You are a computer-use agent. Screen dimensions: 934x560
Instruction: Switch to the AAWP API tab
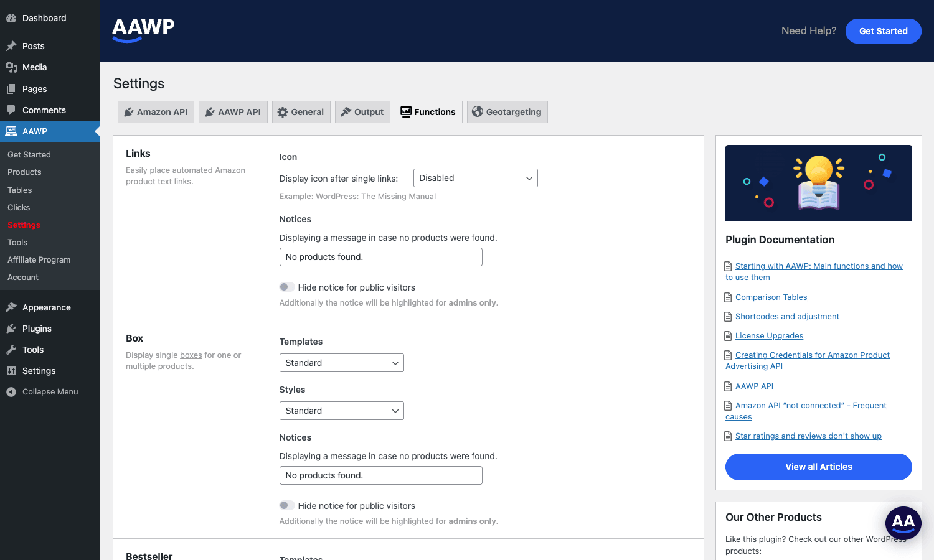pos(233,112)
